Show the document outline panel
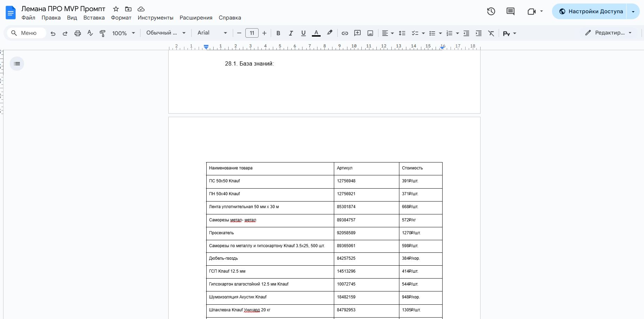The image size is (644, 319). tap(17, 64)
